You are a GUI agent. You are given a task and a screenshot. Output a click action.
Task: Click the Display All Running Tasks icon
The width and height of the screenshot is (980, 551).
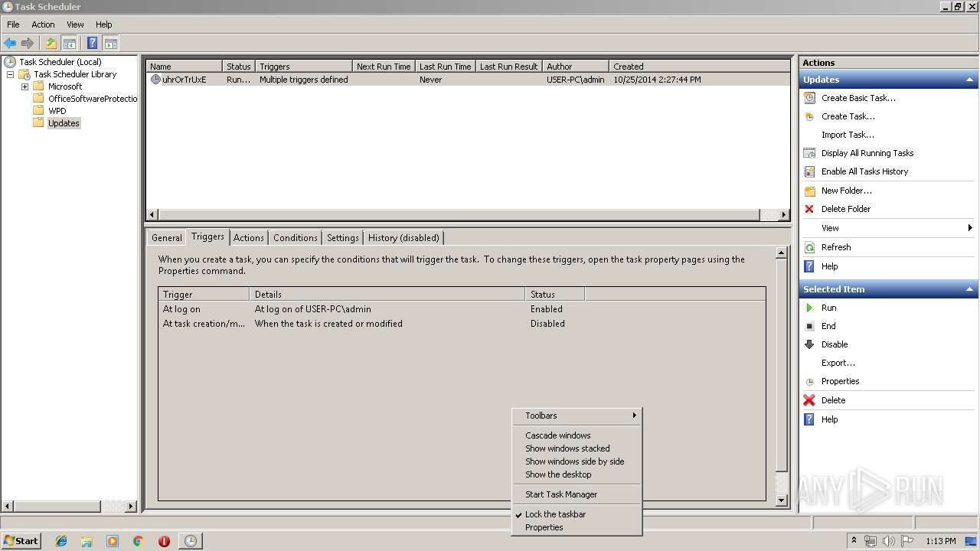[809, 153]
